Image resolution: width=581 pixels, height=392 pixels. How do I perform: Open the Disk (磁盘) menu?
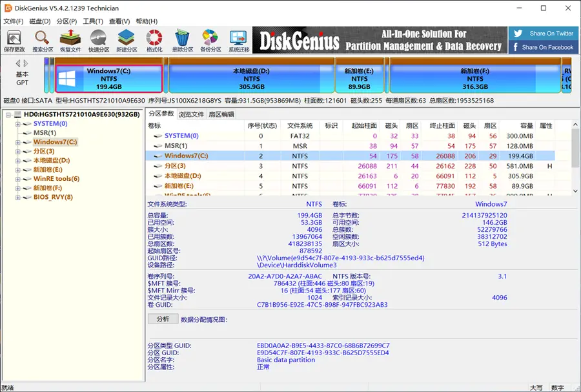point(39,21)
